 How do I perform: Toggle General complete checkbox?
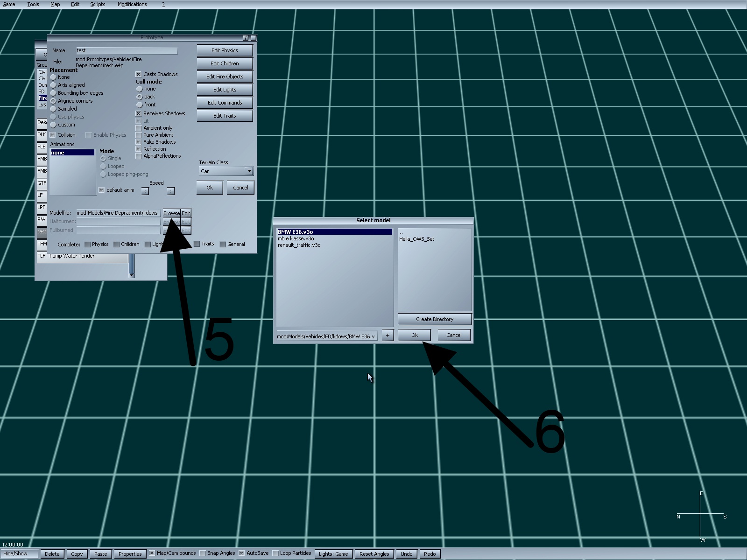223,244
